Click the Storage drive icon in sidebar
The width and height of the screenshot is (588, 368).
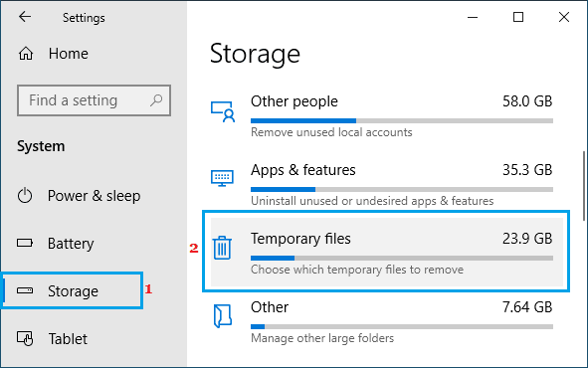(25, 290)
